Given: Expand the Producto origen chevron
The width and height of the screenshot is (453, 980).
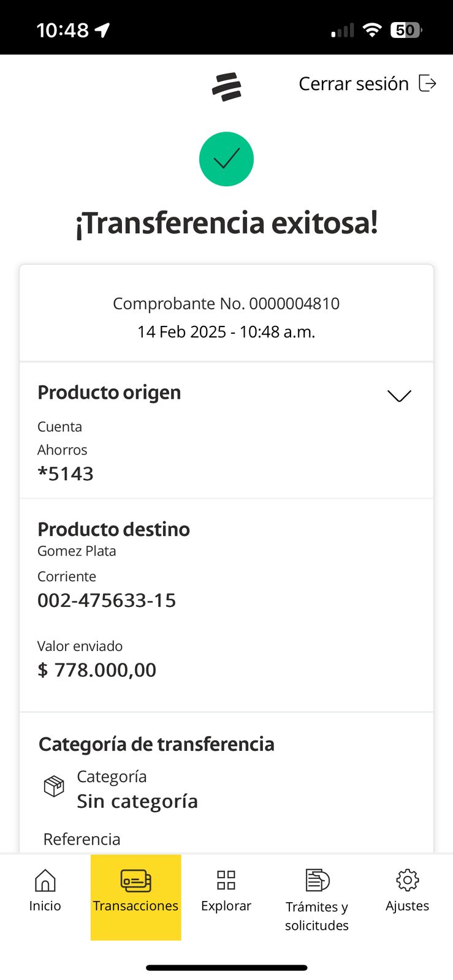Looking at the screenshot, I should click(x=399, y=396).
